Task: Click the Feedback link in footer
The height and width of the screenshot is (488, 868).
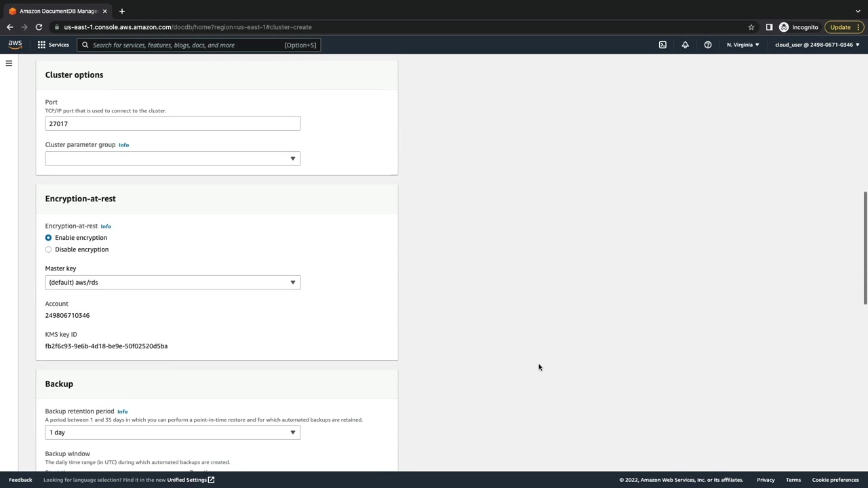Action: pos(20,480)
